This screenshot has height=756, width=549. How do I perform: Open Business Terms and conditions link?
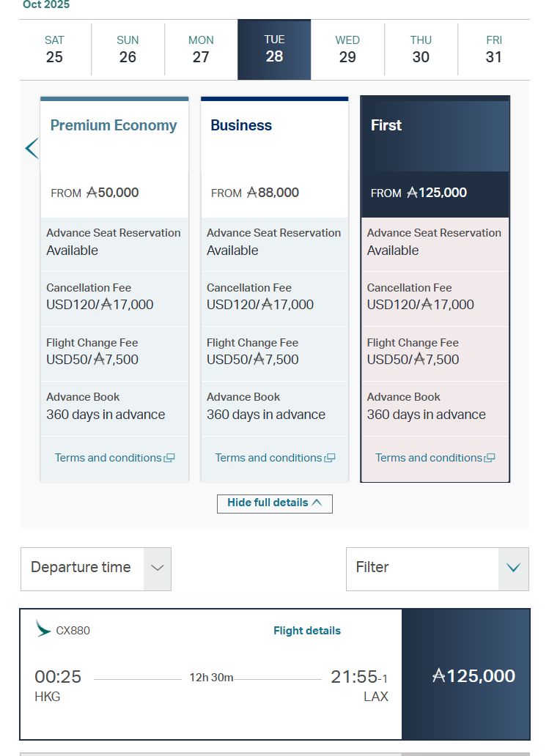click(268, 458)
